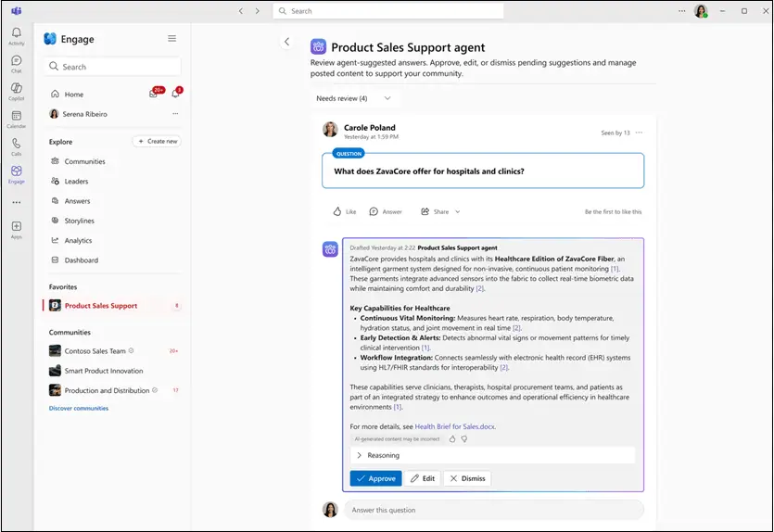This screenshot has width=774, height=532.
Task: Expand the Reasoning section
Action: click(x=492, y=455)
